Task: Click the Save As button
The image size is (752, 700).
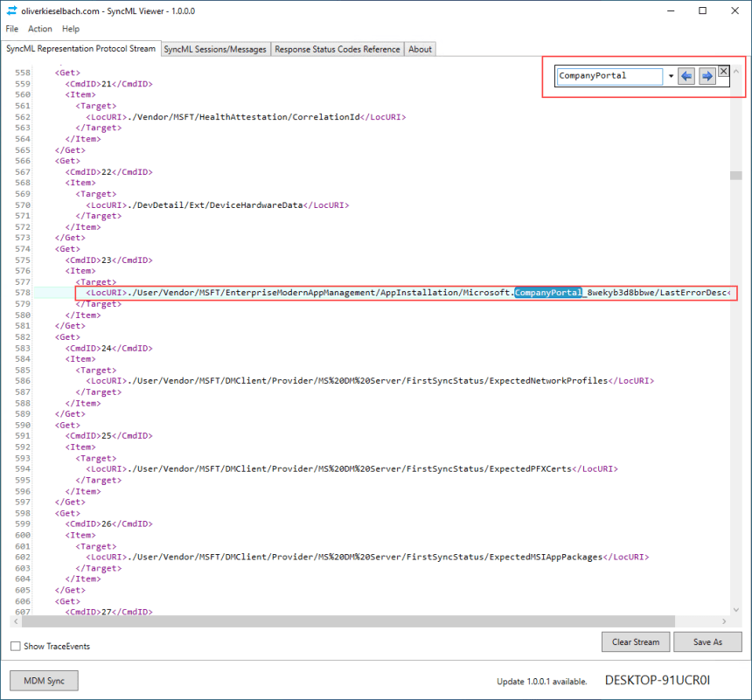Action: point(707,641)
